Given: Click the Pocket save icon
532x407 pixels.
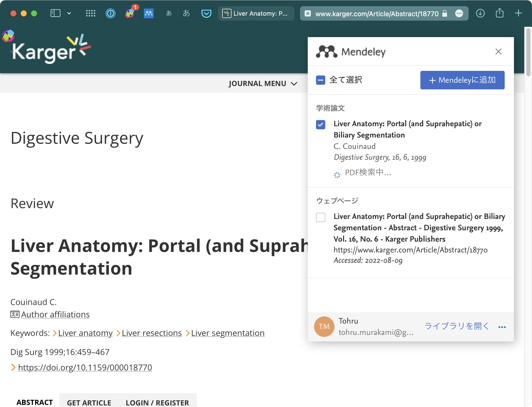Looking at the screenshot, I should pos(206,13).
